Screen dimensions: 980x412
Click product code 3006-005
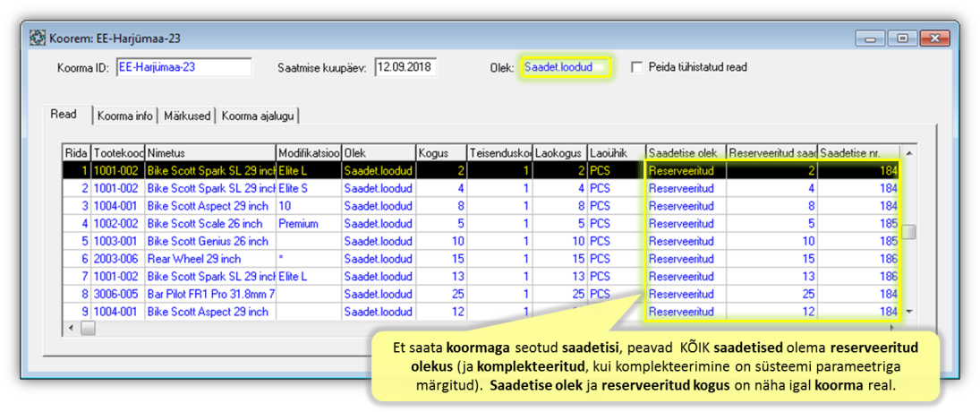(118, 294)
